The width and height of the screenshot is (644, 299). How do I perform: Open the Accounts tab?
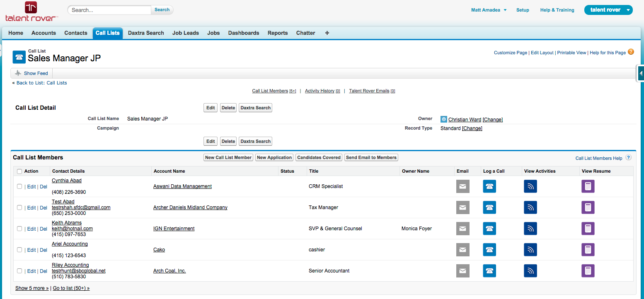tap(44, 33)
